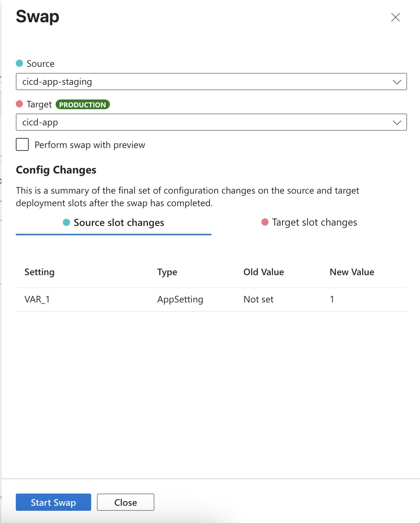Click the Setting column header
Screen dimensions: 420x523
pos(39,272)
